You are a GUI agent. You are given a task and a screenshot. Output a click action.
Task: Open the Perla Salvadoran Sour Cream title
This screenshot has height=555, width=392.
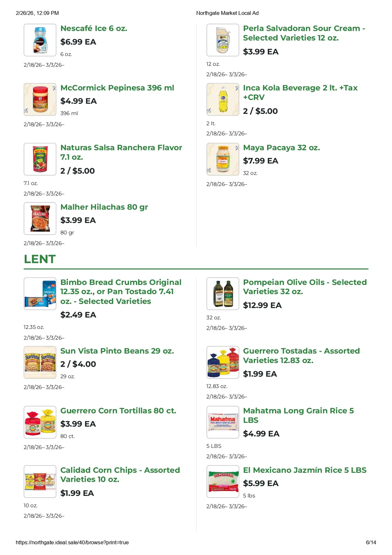304,33
